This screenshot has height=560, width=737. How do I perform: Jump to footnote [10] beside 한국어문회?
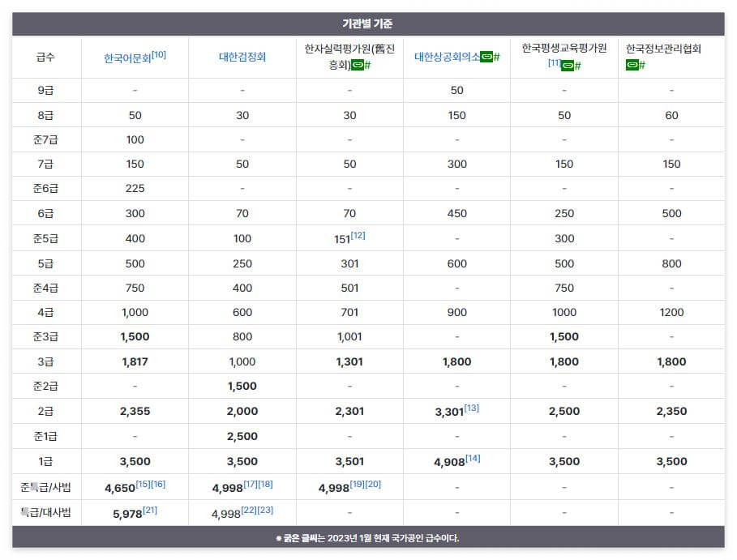pyautogui.click(x=159, y=54)
